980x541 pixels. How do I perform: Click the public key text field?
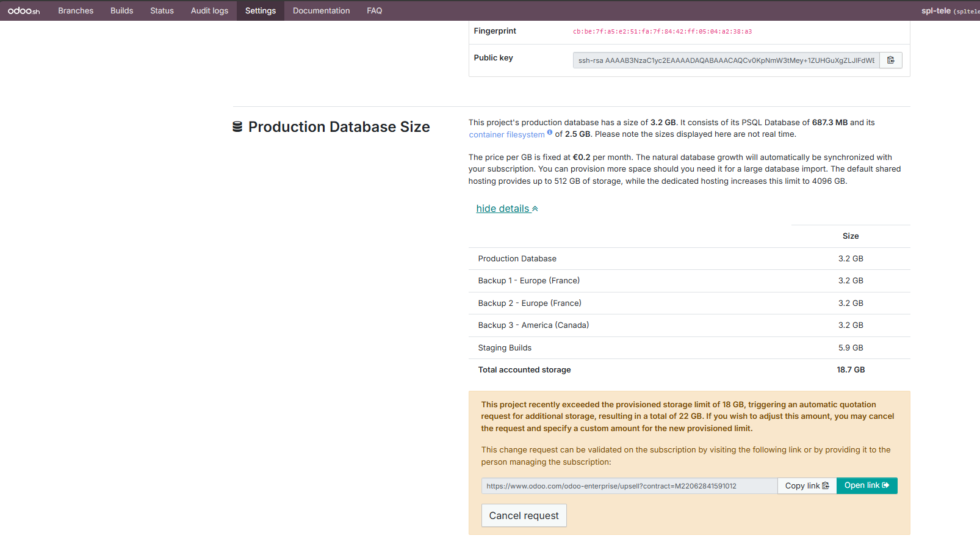[x=726, y=60]
